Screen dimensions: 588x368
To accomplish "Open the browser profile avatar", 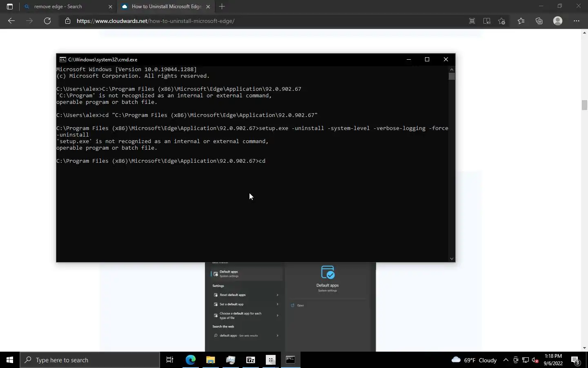I will click(558, 21).
